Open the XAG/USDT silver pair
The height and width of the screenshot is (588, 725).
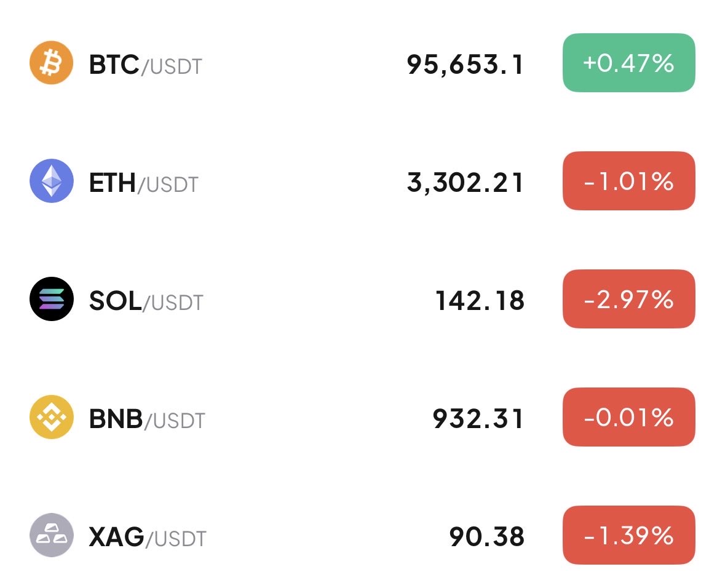[148, 538]
